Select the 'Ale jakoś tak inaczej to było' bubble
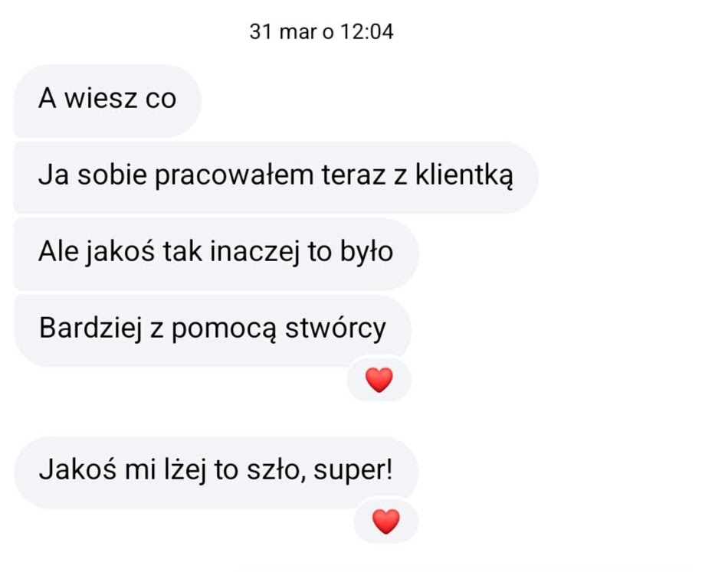Image resolution: width=728 pixels, height=572 pixels. (215, 253)
